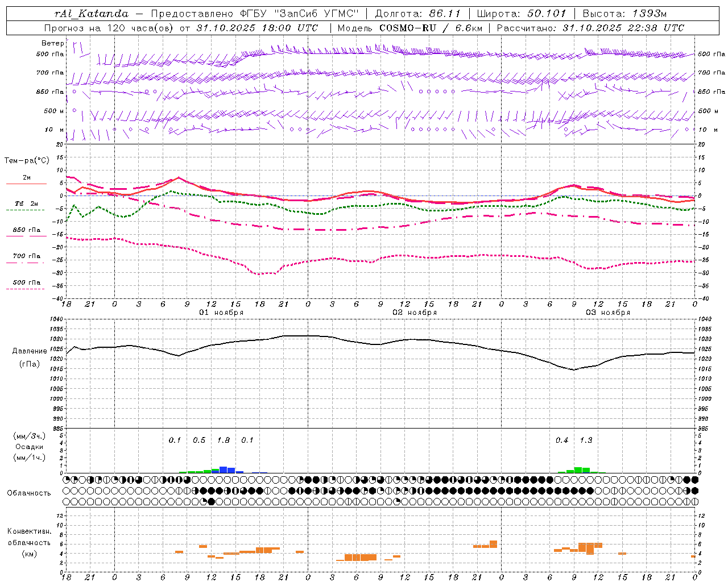
Task: Click the Давление panel label
Action: tap(30, 351)
